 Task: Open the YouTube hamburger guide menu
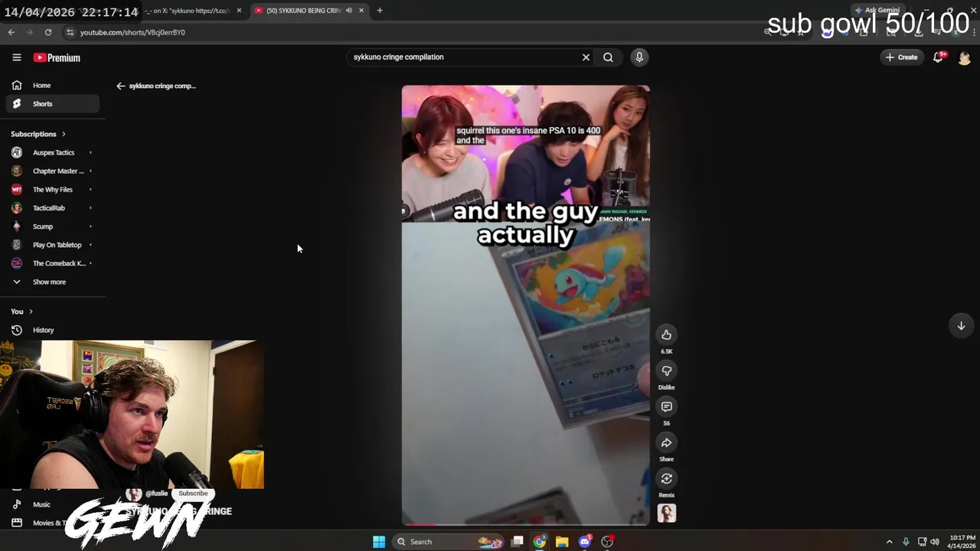[16, 57]
